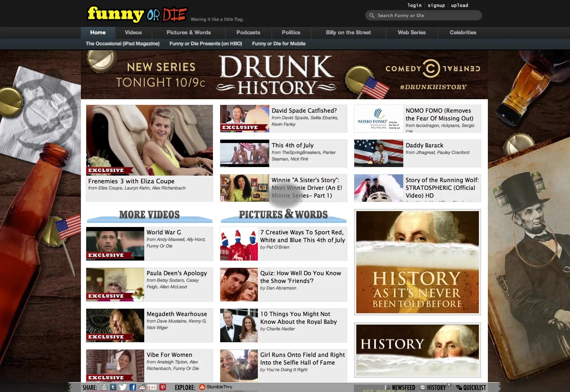
Task: Click Paula Deen's Apology title
Action: pyautogui.click(x=177, y=273)
